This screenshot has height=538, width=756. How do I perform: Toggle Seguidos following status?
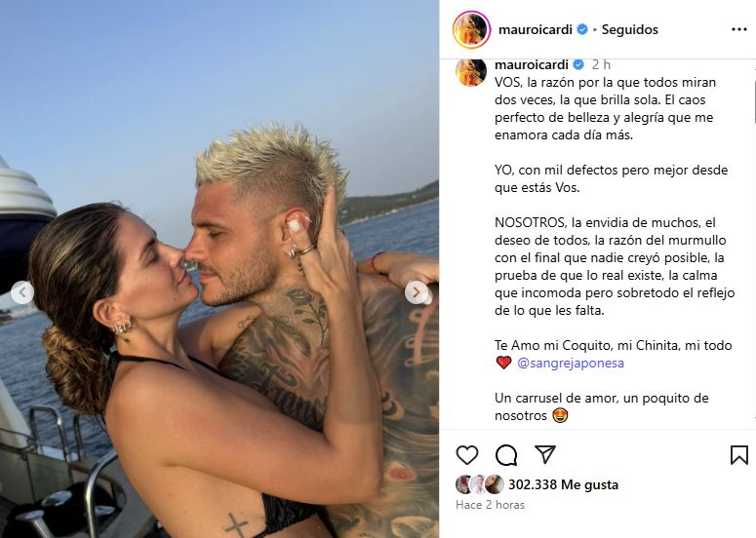coord(630,29)
